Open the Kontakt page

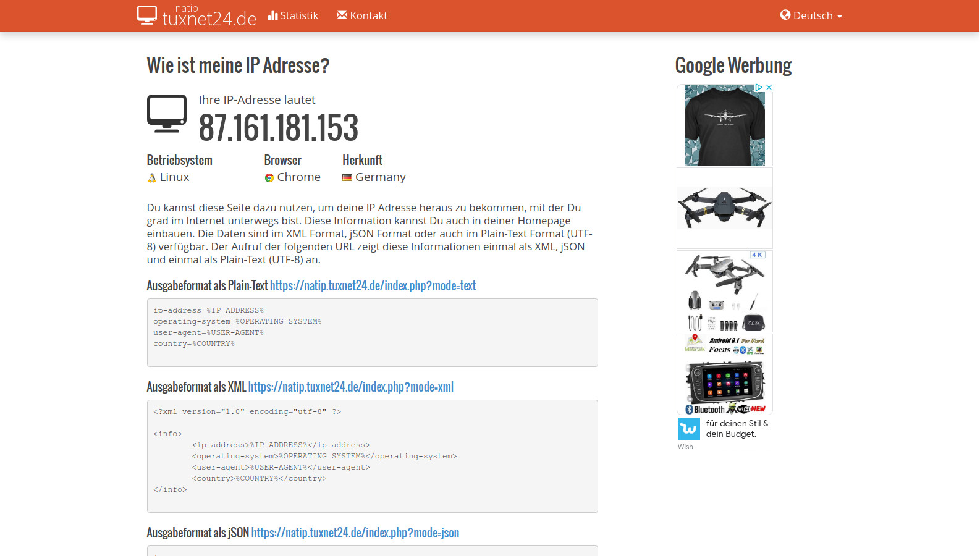[362, 15]
